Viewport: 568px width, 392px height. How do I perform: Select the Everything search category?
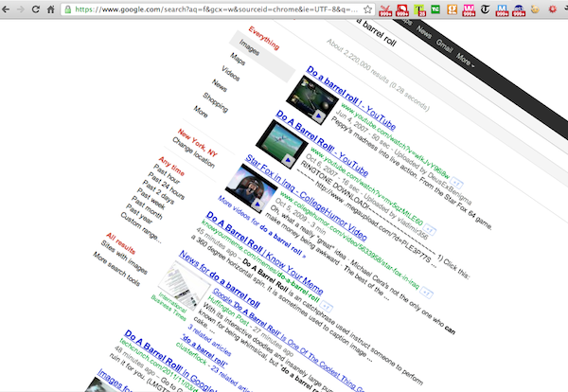tap(264, 38)
